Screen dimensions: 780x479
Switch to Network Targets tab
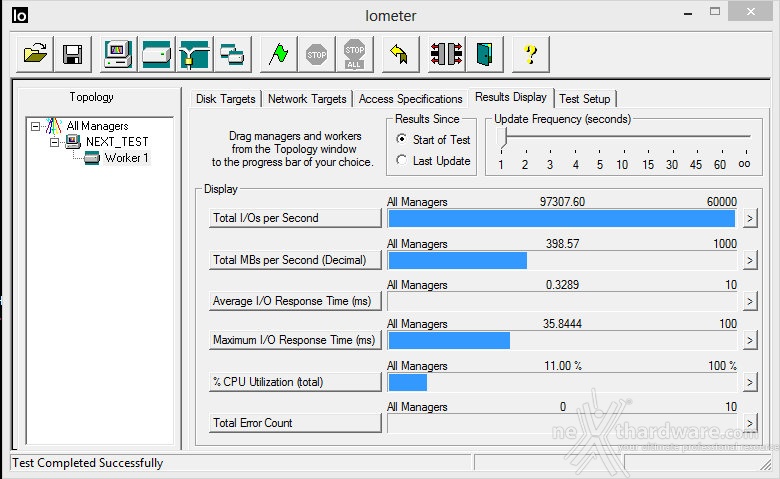[x=307, y=98]
